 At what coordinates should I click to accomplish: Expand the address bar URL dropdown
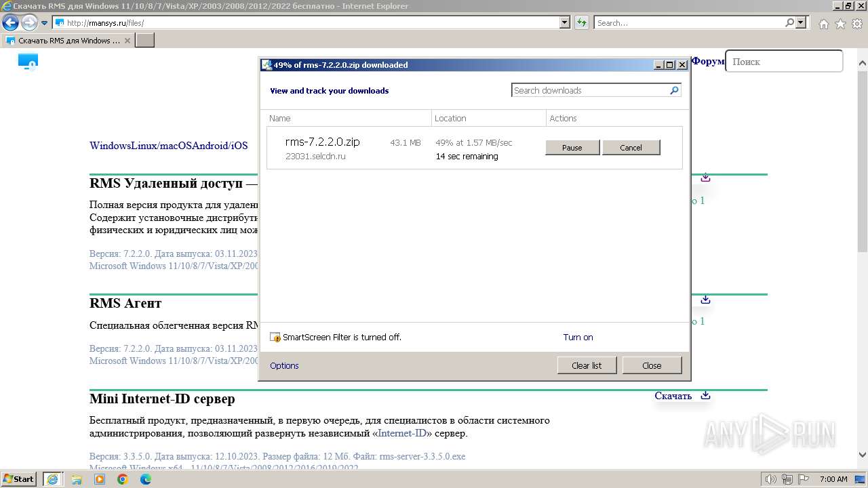click(x=565, y=22)
